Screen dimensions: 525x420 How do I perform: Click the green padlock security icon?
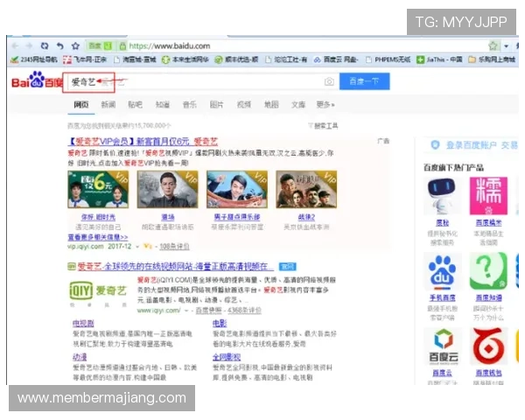[122, 45]
